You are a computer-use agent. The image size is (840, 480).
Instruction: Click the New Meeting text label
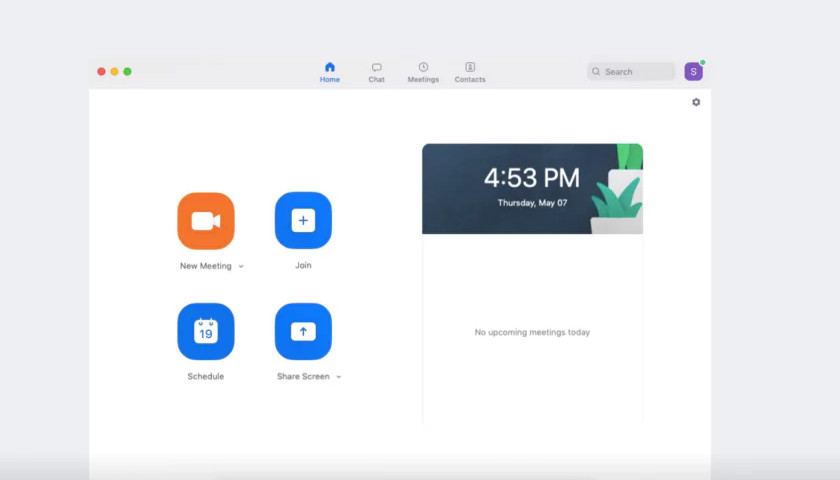(206, 266)
